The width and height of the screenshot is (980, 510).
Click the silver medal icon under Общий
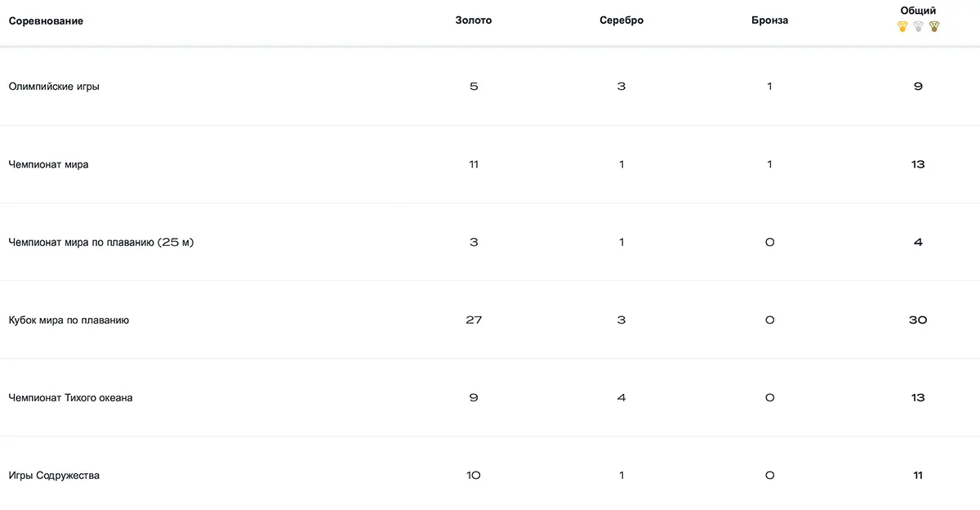tap(918, 26)
